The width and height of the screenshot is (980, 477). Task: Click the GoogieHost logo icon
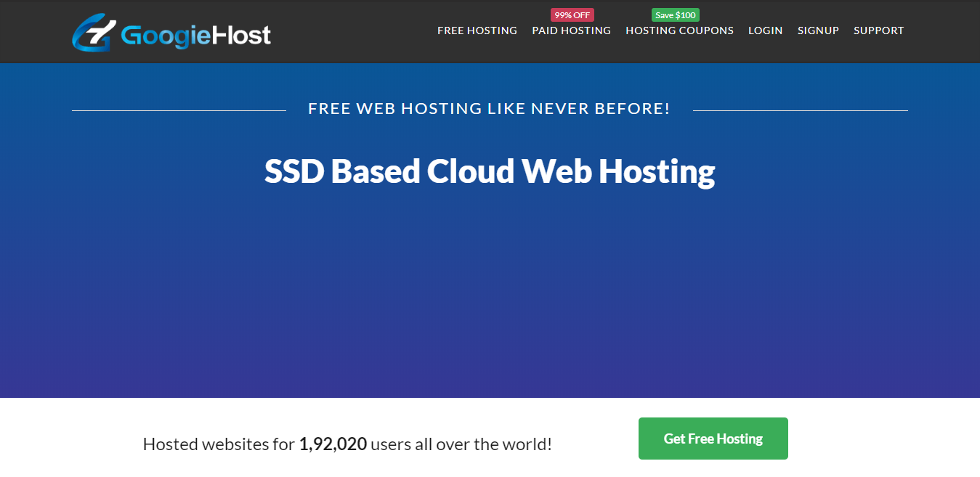point(93,32)
